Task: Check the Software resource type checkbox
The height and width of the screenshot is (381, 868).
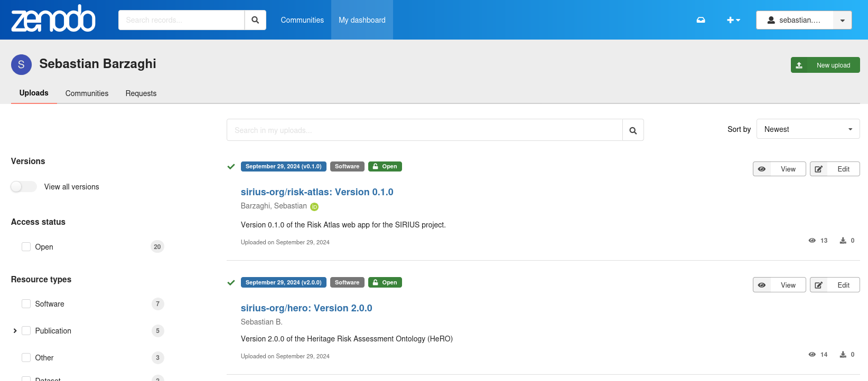Action: [26, 304]
